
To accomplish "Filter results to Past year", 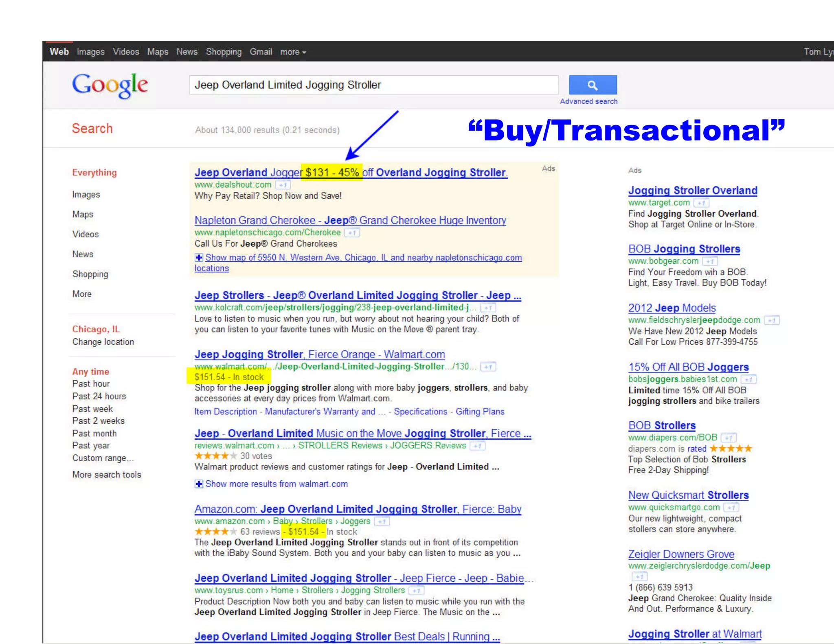I will tap(91, 446).
